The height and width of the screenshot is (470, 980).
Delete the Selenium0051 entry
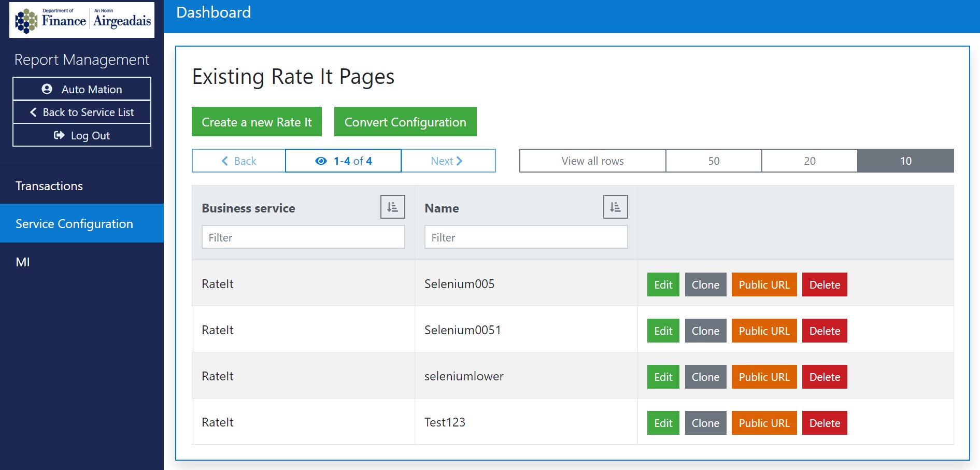click(x=825, y=331)
